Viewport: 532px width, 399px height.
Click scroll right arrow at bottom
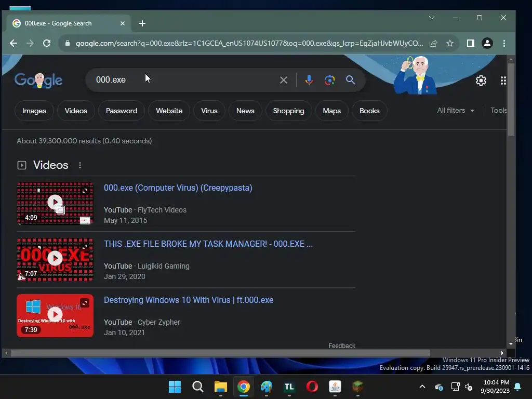point(502,353)
